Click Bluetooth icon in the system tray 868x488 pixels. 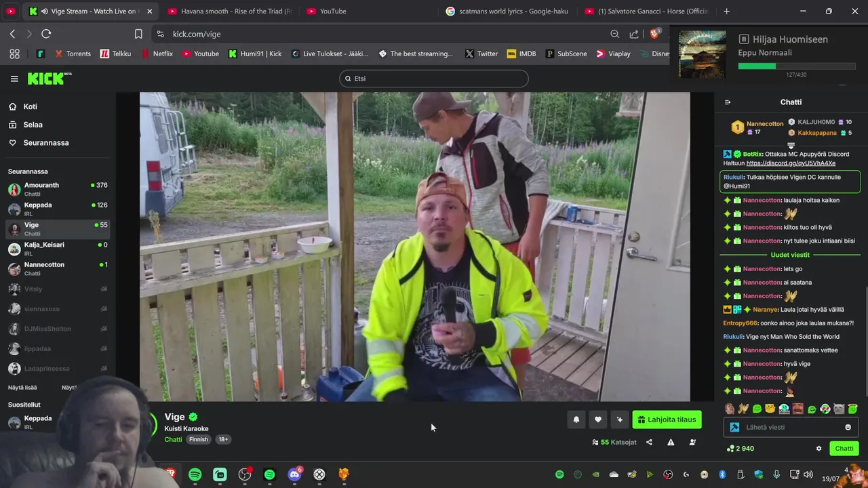click(722, 474)
